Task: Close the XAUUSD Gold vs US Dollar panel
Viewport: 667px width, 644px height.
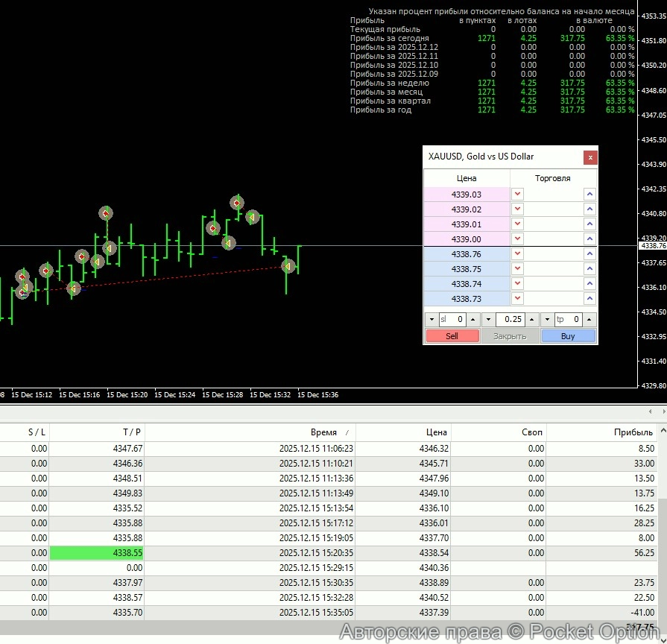Action: tap(589, 157)
